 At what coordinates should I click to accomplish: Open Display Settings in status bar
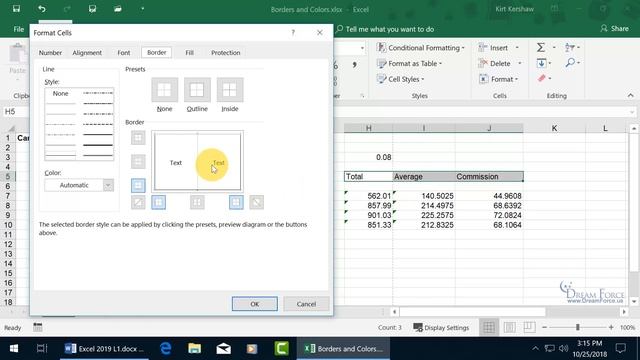pos(441,327)
